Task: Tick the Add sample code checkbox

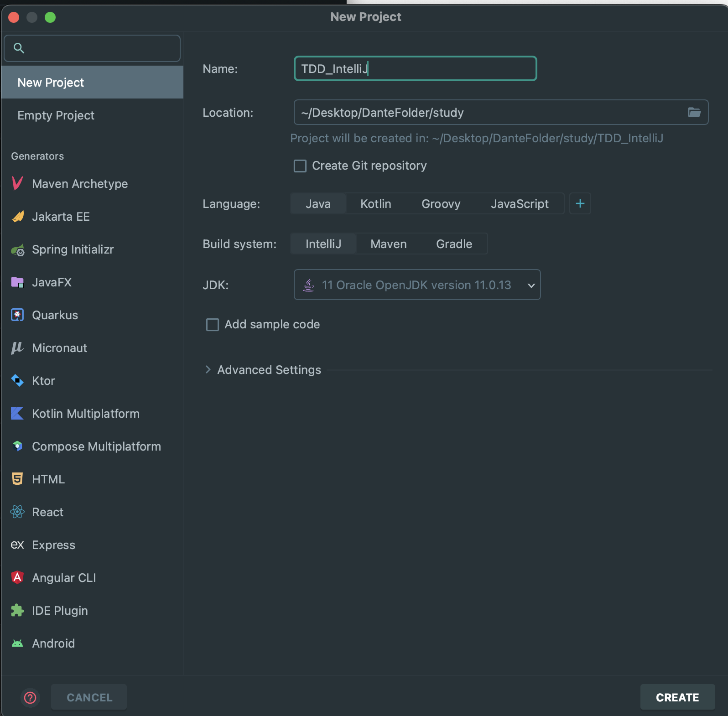Action: (x=213, y=324)
